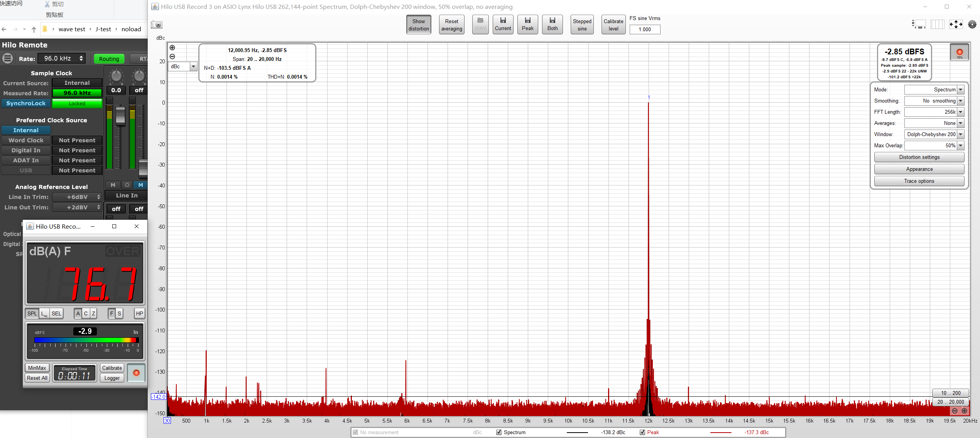Viewport: 980px width, 438px height.
Task: Zoom out horizontally at bottom right
Action: (955, 411)
